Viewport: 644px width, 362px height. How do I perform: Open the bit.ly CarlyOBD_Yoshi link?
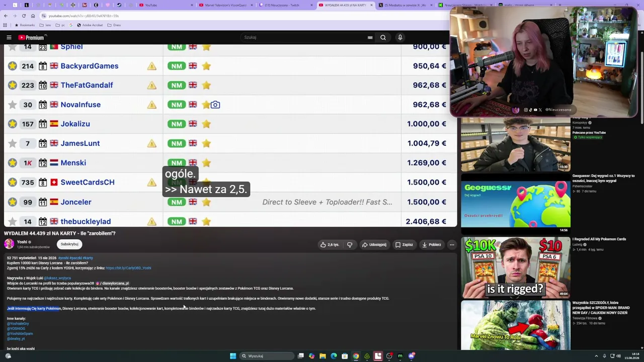[x=128, y=268]
